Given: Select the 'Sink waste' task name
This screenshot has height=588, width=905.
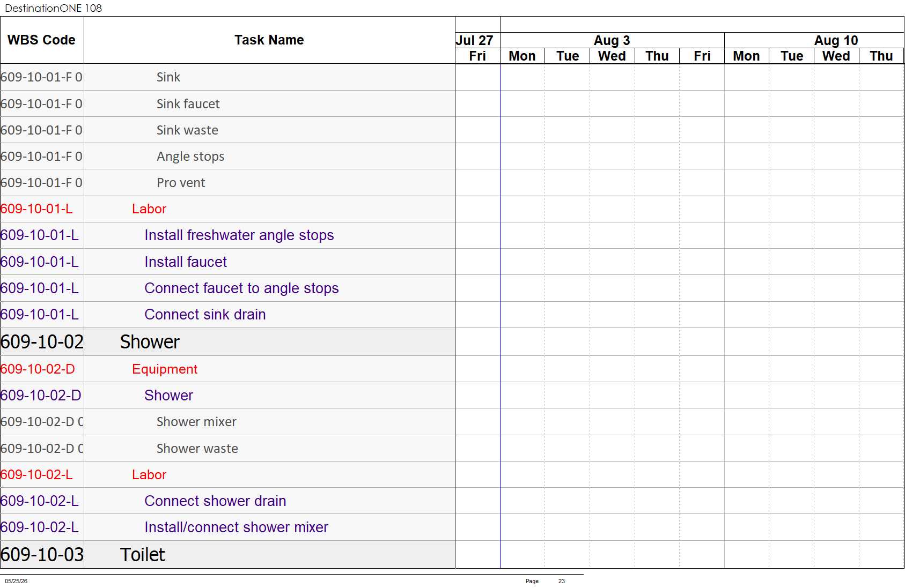Looking at the screenshot, I should coord(187,130).
